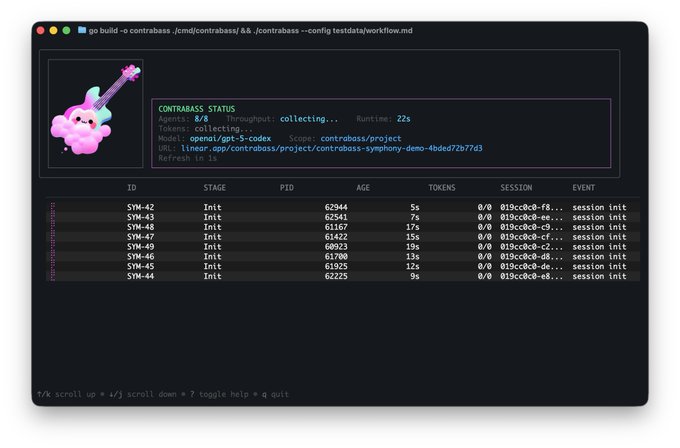Open the linear.app contrabass project URL
This screenshot has height=448, width=680.
pos(331,148)
